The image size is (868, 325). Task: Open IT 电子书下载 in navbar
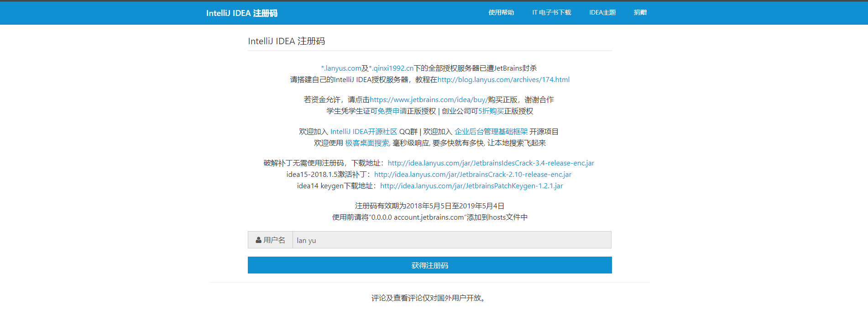coord(551,12)
